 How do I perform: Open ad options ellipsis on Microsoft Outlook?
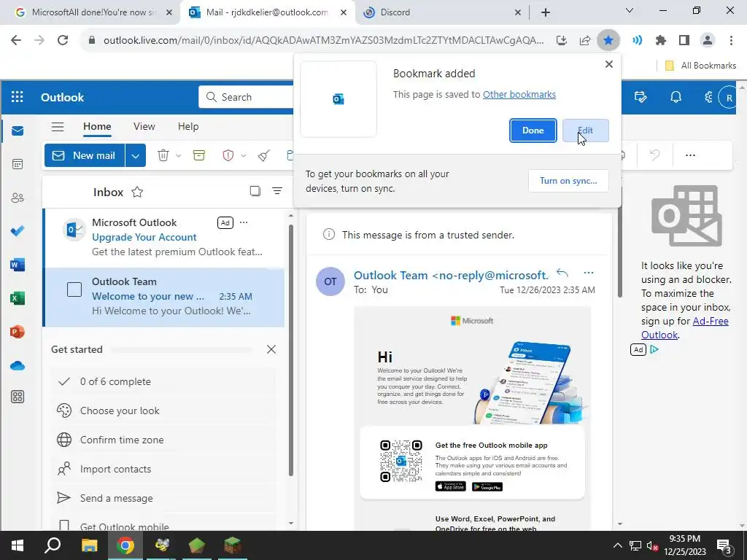244,222
